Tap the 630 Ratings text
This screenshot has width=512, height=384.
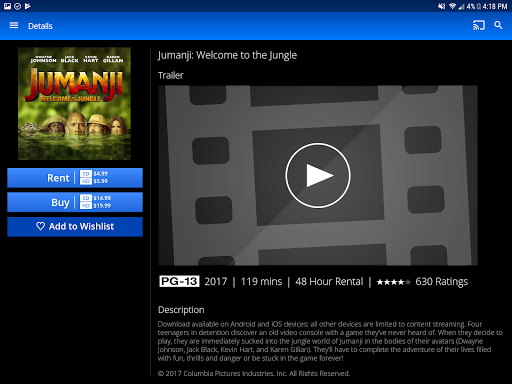tap(442, 282)
